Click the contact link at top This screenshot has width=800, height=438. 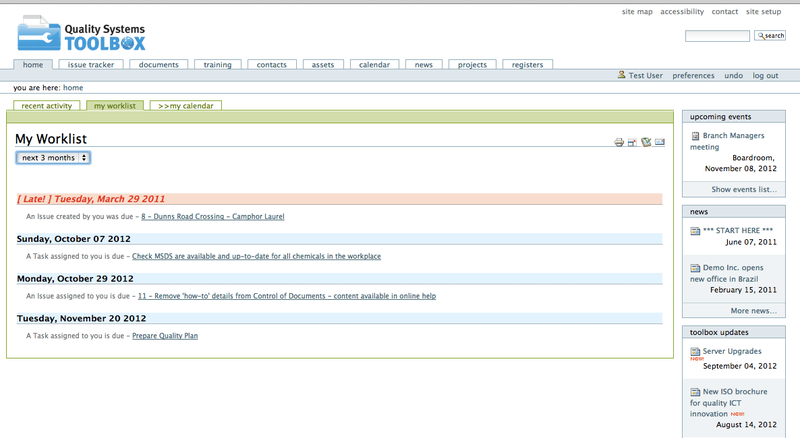click(x=725, y=11)
